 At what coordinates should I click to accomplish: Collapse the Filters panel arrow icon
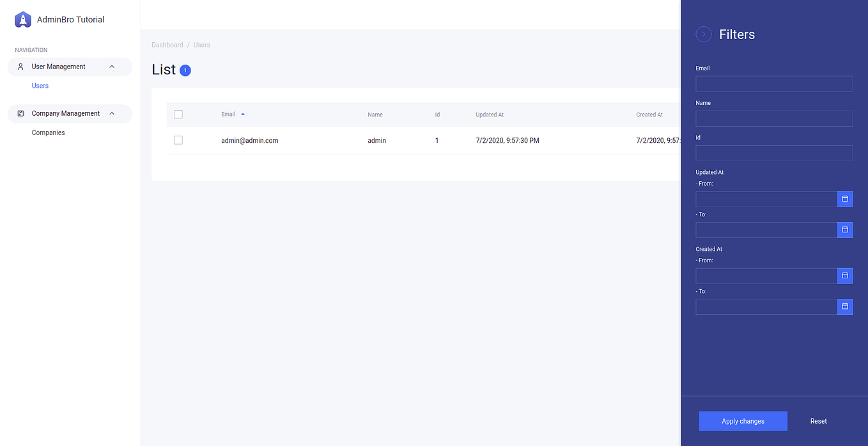(703, 34)
